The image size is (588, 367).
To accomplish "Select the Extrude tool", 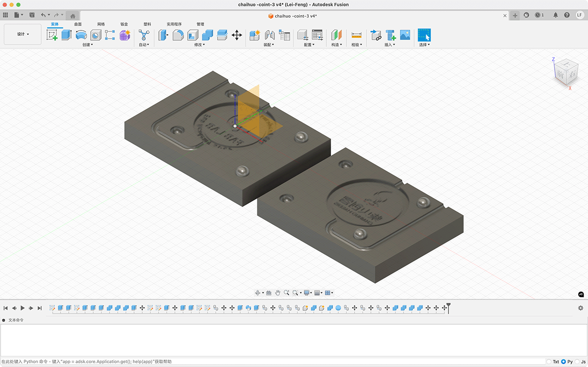I will pyautogui.click(x=66, y=35).
